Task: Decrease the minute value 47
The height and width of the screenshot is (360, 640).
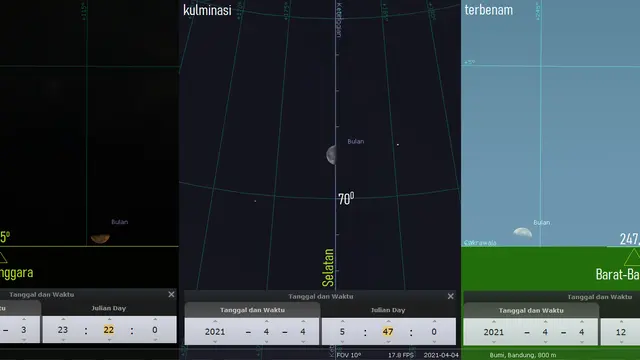Action: pos(388,342)
